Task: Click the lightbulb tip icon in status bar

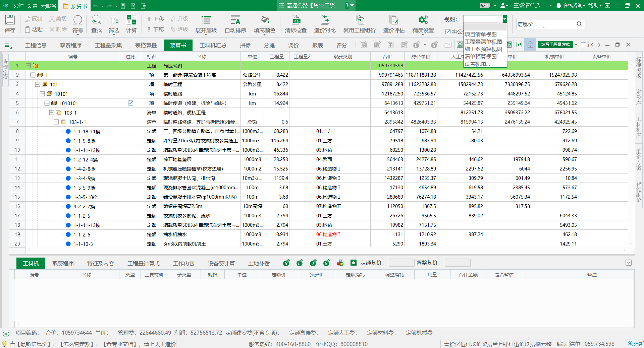Action: [x=4, y=344]
